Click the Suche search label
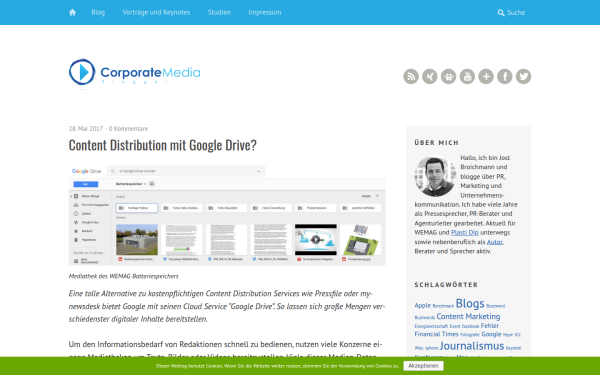The height and width of the screenshot is (375, 600). point(516,13)
